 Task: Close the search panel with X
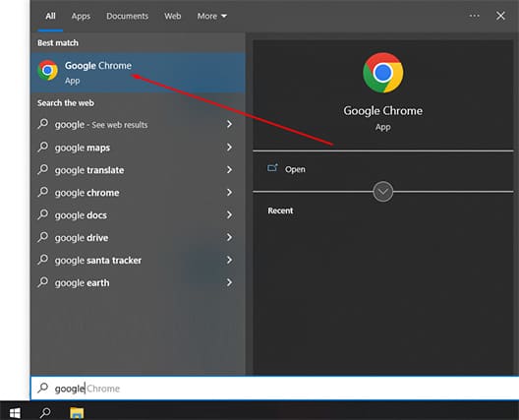500,16
